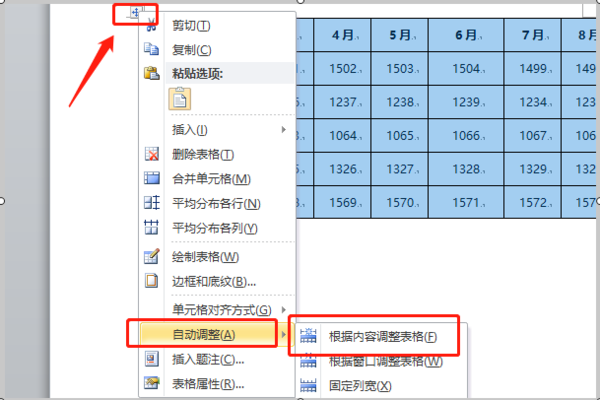Click table cell 1066
Image resolution: width=600 pixels, height=400 pixels.
[466, 136]
